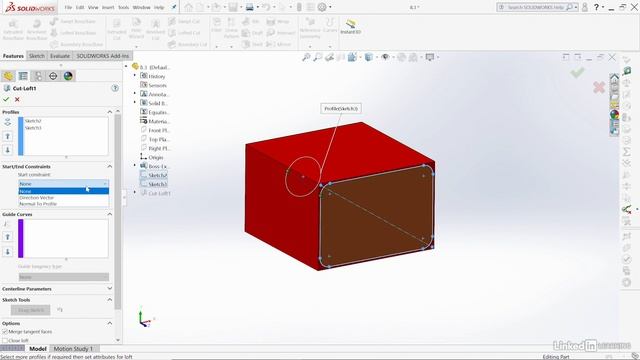
Task: Click the PropertyManager vertical scrollbar
Action: click(118, 212)
